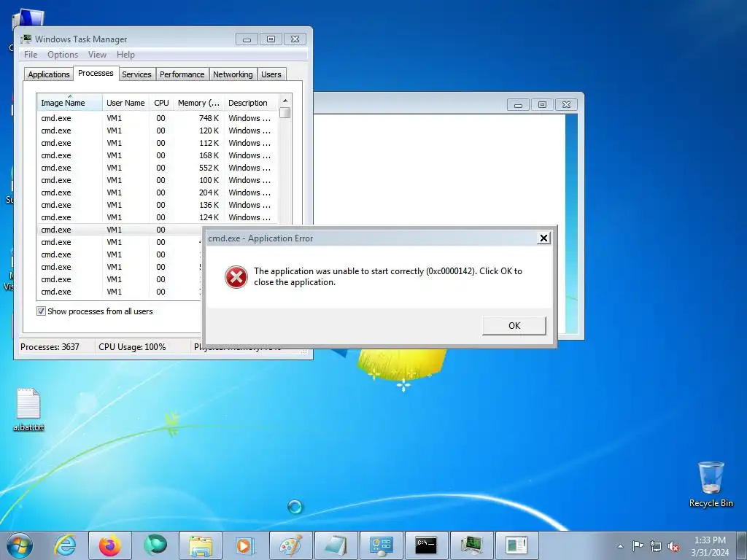Open the Options menu in Task Manager
747x560 pixels.
coord(63,54)
